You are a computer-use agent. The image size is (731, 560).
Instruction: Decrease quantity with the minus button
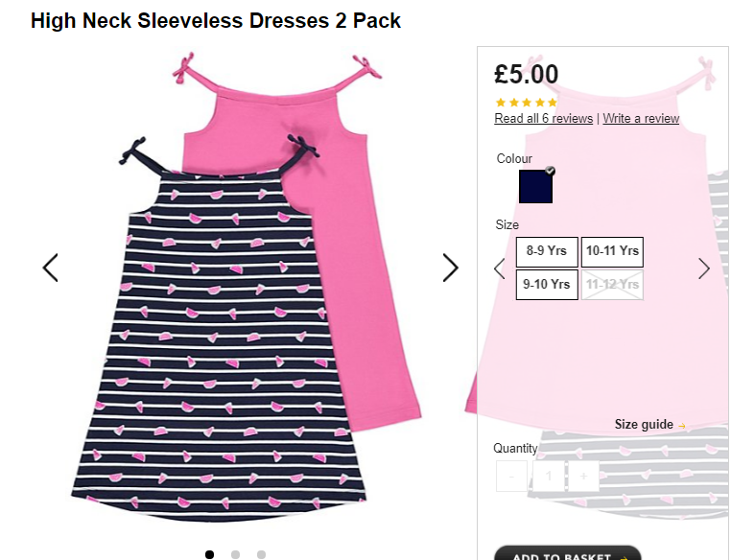[511, 477]
